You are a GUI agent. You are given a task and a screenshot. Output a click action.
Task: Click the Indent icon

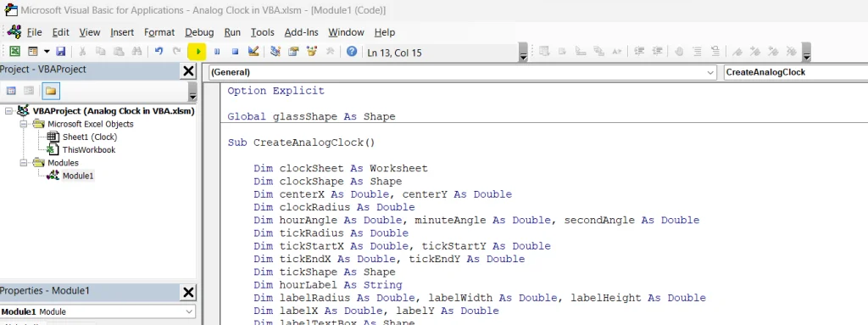639,52
